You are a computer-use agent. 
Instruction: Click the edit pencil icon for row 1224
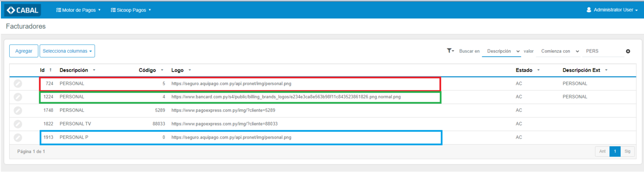point(18,97)
